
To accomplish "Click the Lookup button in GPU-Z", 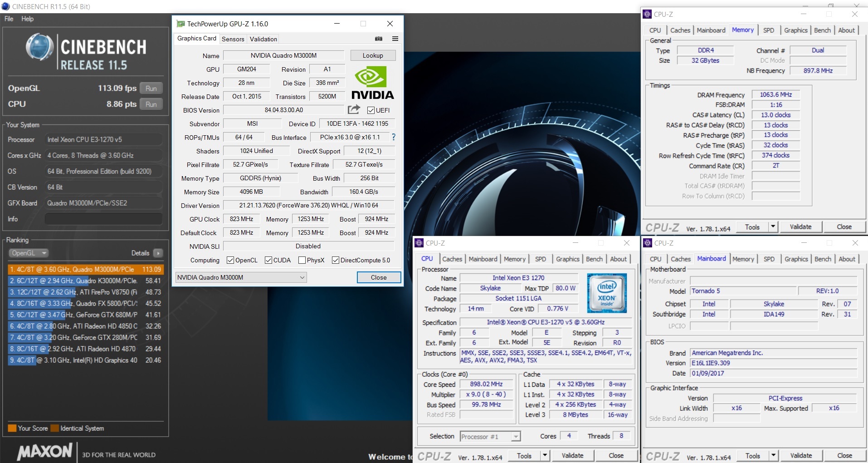I will pos(373,55).
